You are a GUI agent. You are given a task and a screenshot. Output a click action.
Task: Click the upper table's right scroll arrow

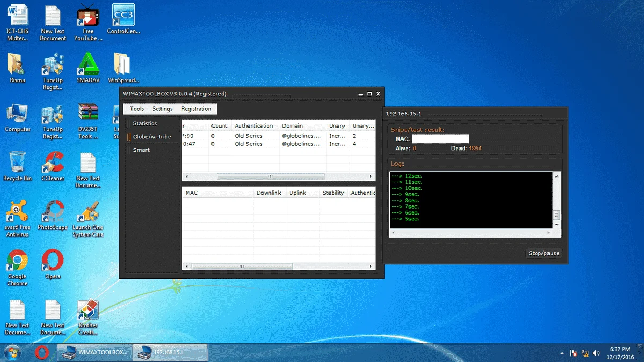coord(371,176)
